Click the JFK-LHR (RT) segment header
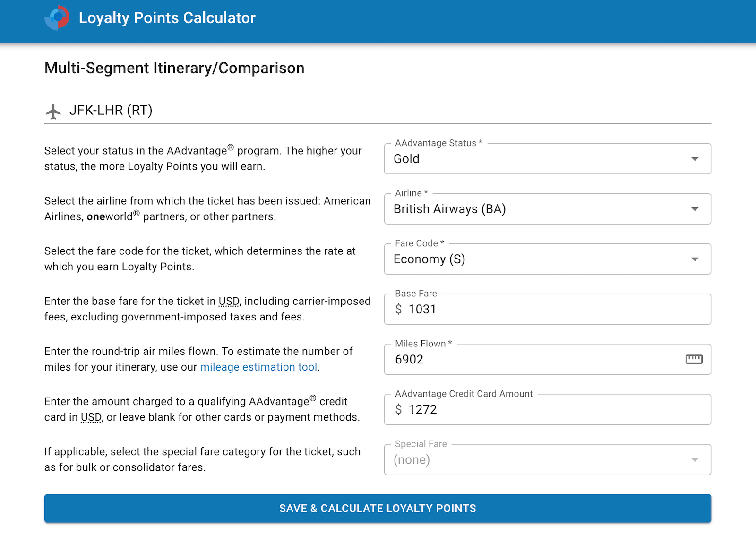Screen dimensions: 756x536 112,110
